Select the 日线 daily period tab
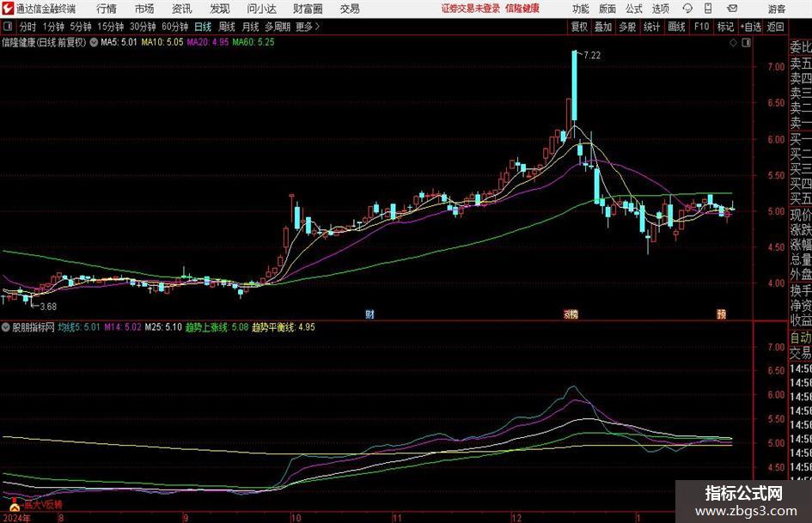The width and height of the screenshot is (812, 523). pyautogui.click(x=203, y=27)
